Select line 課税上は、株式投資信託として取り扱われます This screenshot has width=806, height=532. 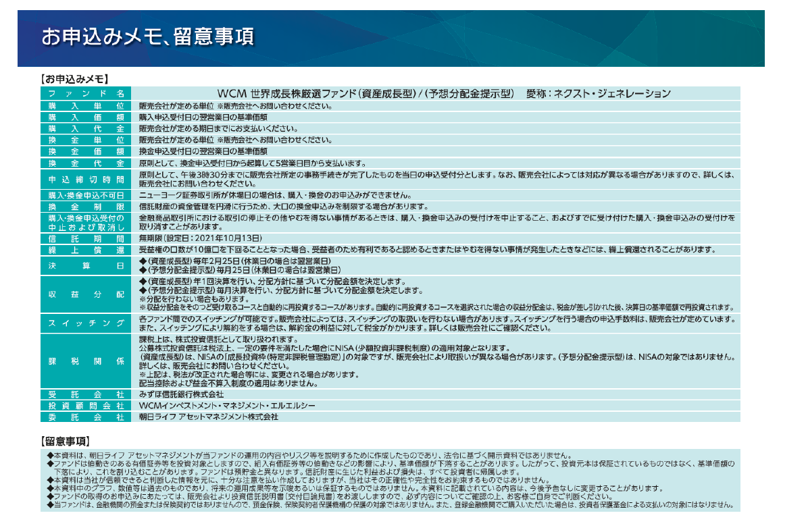(218, 340)
